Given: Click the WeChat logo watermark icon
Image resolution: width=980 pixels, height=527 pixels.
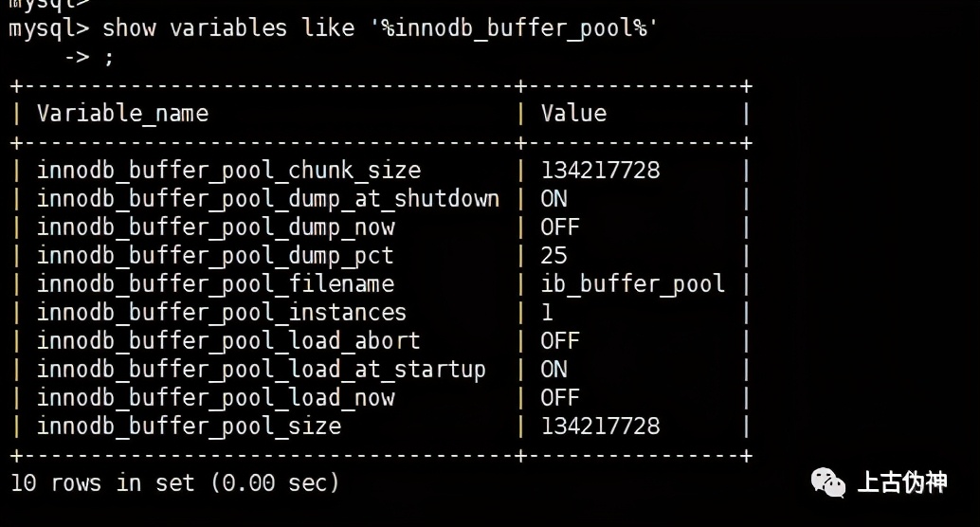Looking at the screenshot, I should point(828,482).
